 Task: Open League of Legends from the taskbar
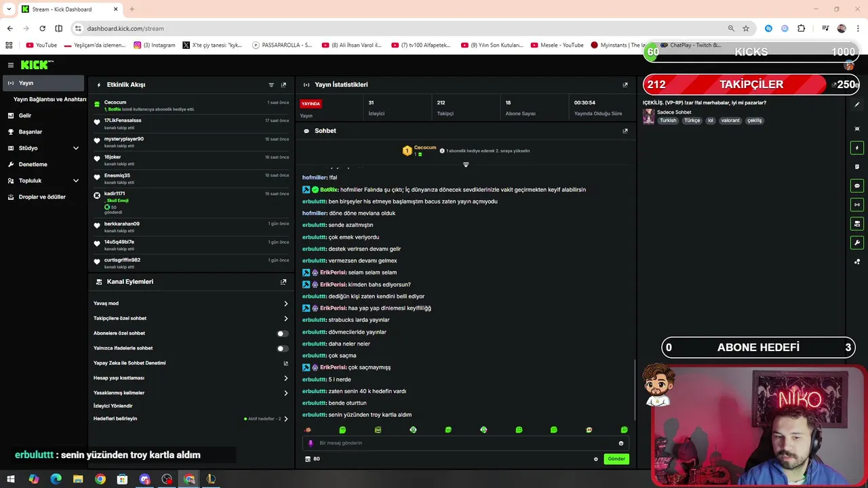[x=211, y=479]
